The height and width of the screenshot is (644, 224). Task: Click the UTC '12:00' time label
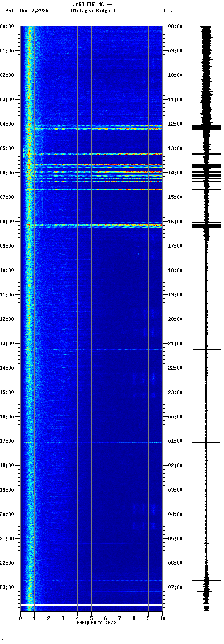coord(175,124)
